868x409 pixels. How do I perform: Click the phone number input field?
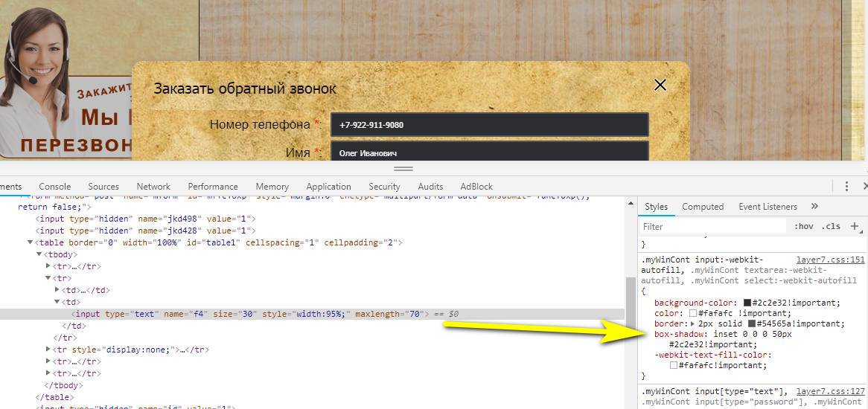(489, 125)
